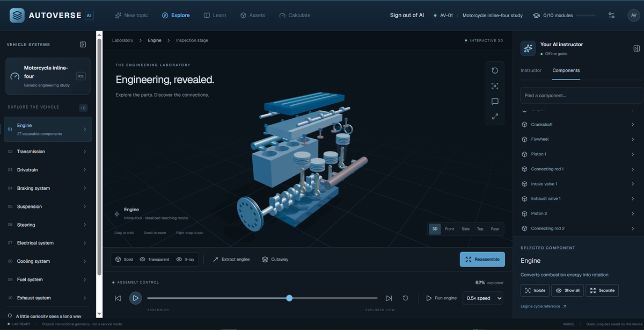Image resolution: width=644 pixels, height=330 pixels.
Task: Click the Flywheel cube icon
Action: 524,139
